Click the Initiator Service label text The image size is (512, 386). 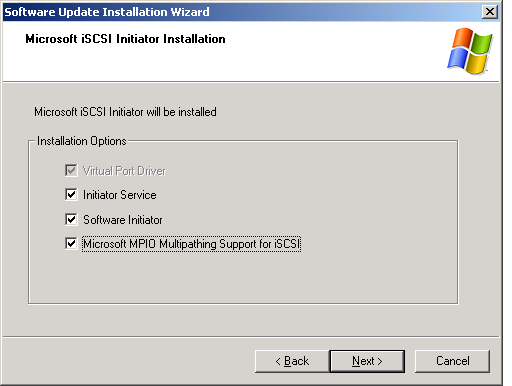[x=120, y=195]
